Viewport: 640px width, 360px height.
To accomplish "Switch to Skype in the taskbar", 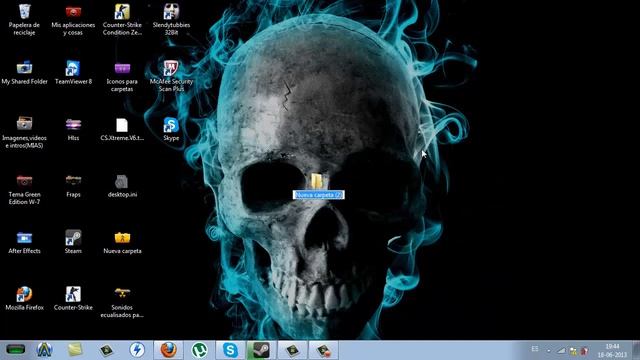I will [230, 350].
